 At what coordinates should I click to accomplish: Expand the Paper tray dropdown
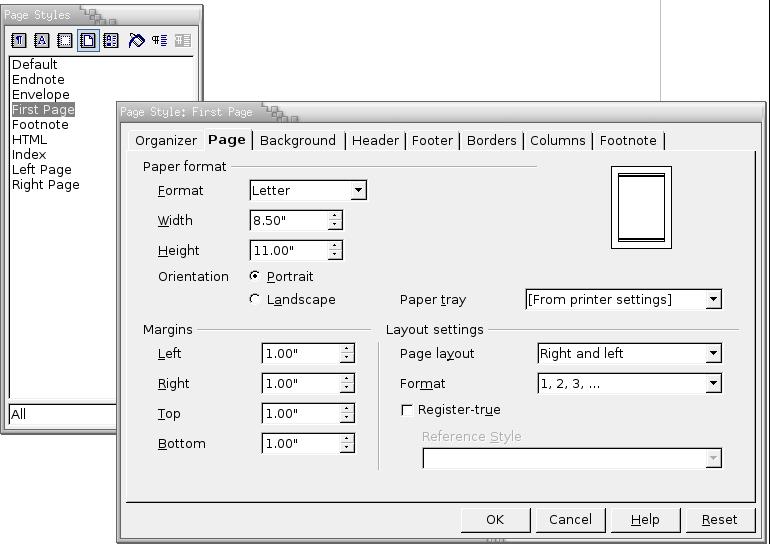712,300
